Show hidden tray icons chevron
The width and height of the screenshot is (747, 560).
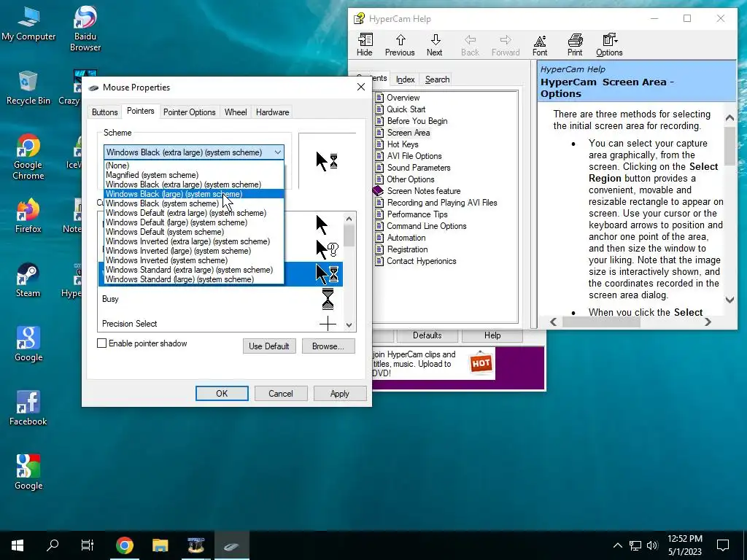[617, 545]
